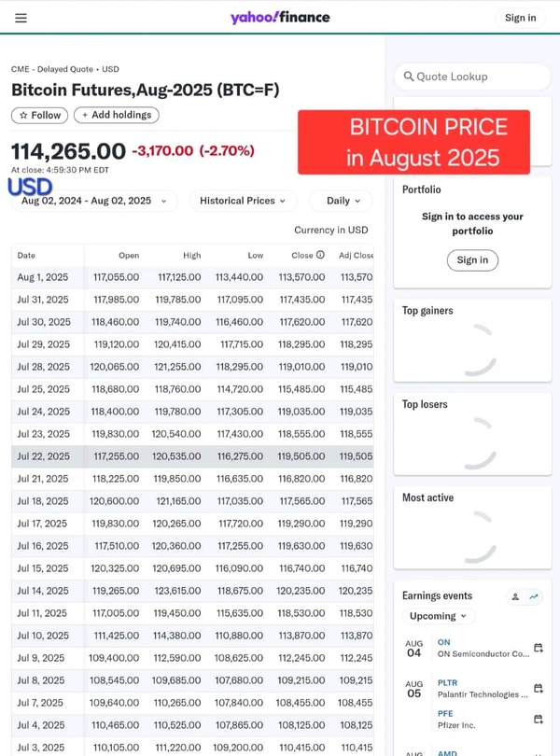Follow Bitcoin Futures with star button
Image resolution: width=560 pixels, height=756 pixels.
pyautogui.click(x=39, y=115)
